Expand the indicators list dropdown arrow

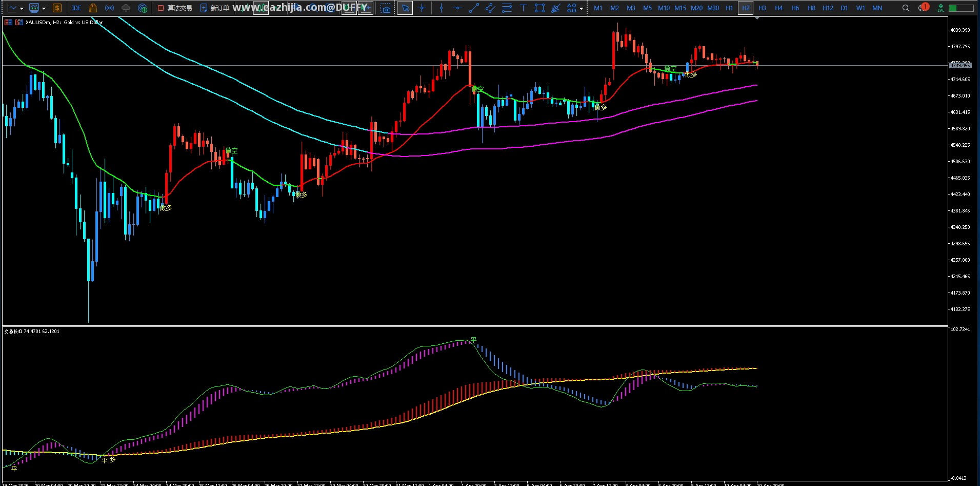(44, 9)
